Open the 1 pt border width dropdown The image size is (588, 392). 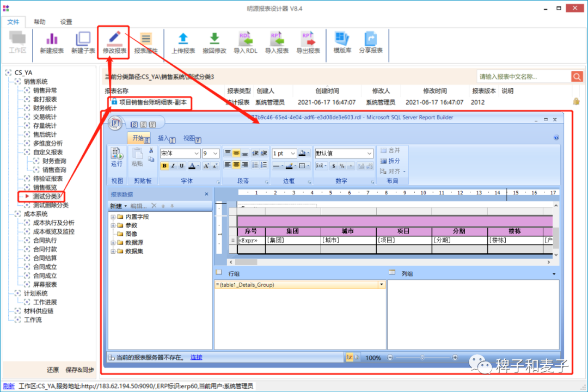pyautogui.click(x=293, y=154)
